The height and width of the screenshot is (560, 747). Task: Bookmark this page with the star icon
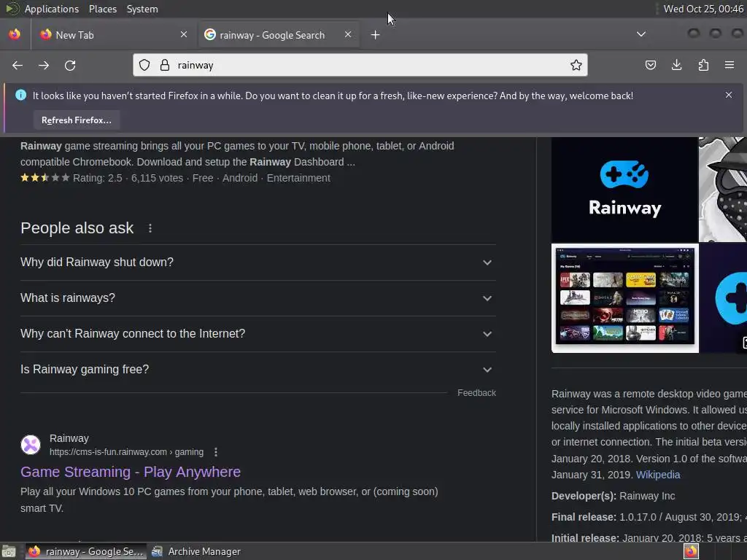[x=576, y=65]
